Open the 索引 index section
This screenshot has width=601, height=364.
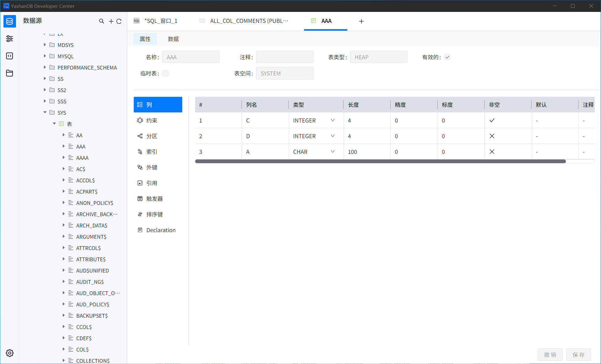tap(158, 152)
